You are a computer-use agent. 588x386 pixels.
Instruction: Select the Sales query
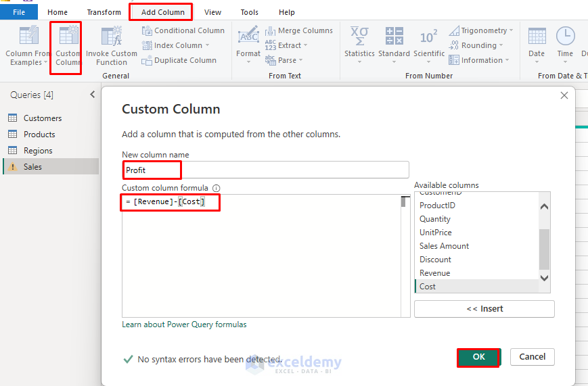pyautogui.click(x=51, y=166)
